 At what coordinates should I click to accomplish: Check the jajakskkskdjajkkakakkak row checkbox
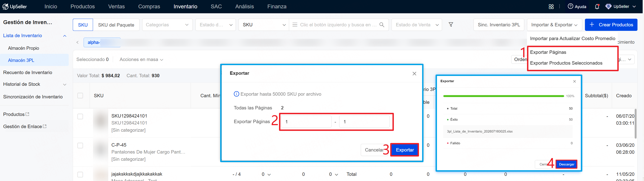(x=80, y=174)
